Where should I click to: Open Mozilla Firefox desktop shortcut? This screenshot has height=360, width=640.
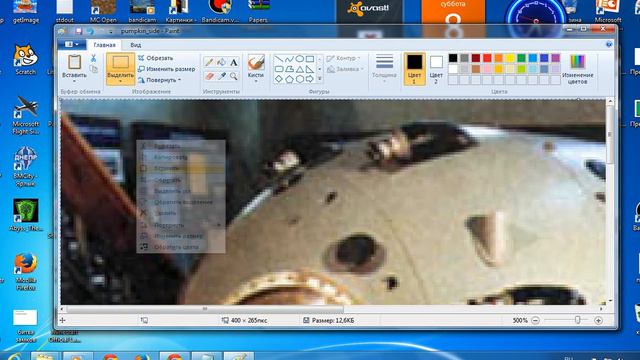click(26, 271)
